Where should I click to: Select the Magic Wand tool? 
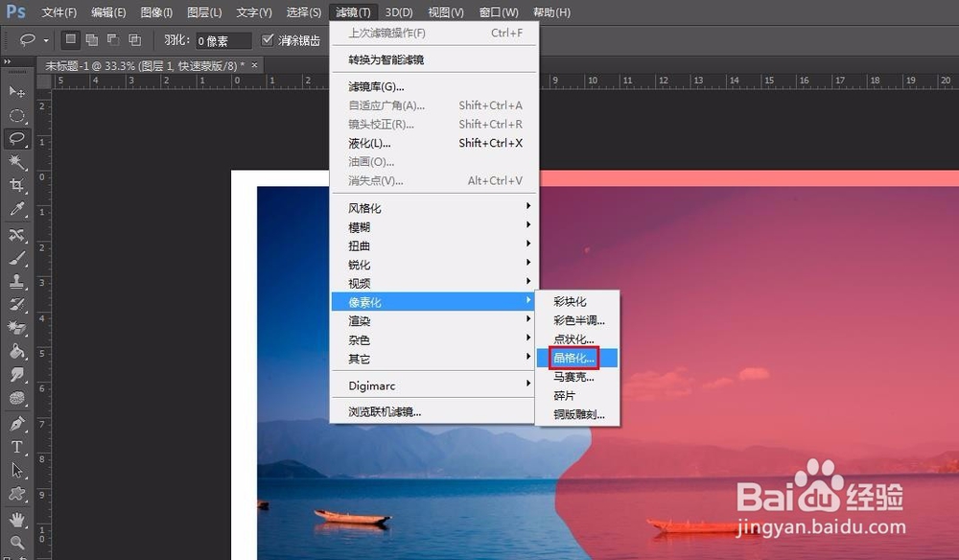coord(17,163)
